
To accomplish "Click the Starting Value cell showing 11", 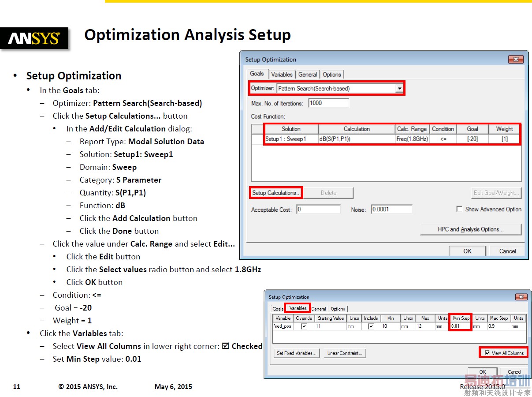I will point(331,326).
